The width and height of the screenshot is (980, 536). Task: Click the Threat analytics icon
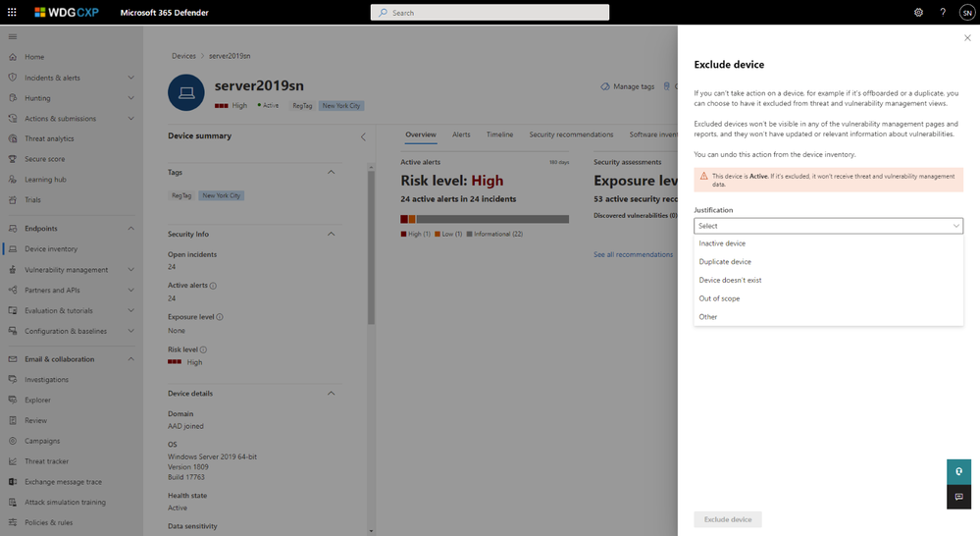tap(13, 138)
